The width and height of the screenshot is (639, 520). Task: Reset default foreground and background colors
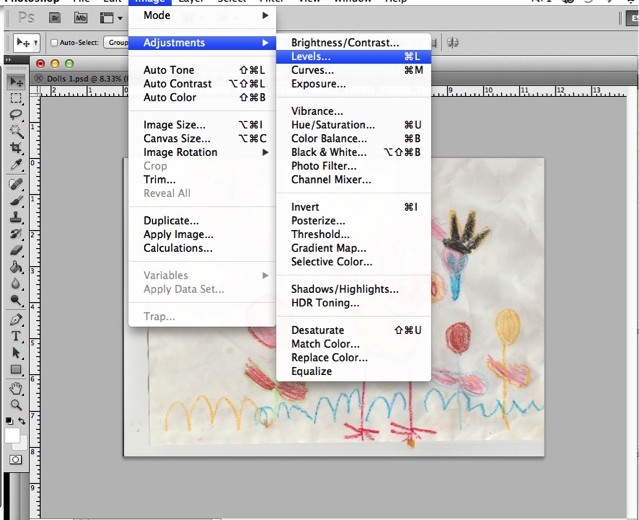tap(9, 421)
